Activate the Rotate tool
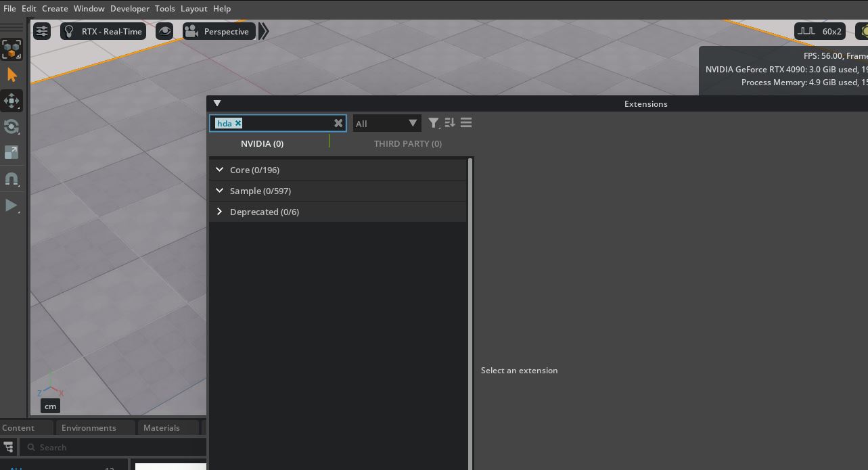868x470 pixels. click(12, 127)
